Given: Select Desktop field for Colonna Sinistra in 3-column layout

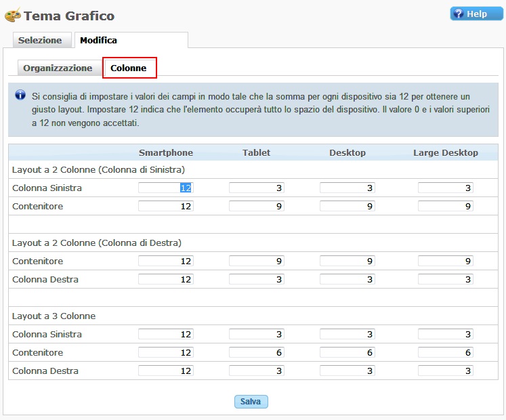Looking at the screenshot, I should coord(347,334).
